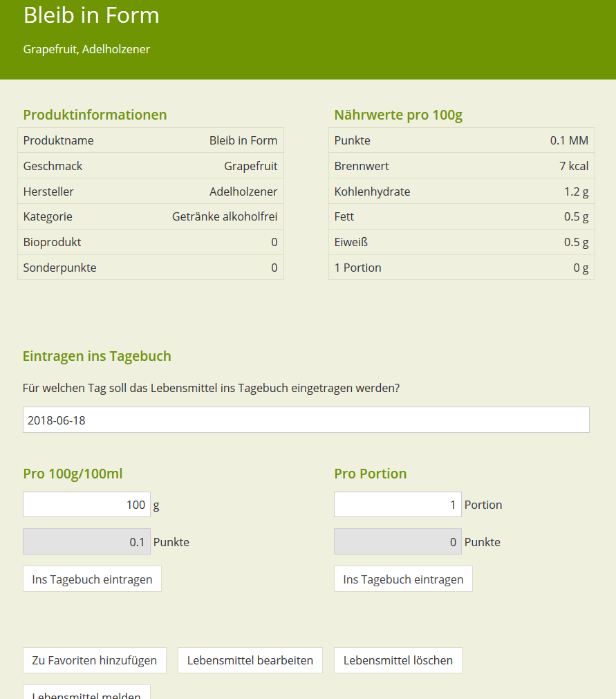Screen dimensions: 616x699
Task: Click the Kohlenhydrate value '1.2 g'
Action: pos(577,192)
